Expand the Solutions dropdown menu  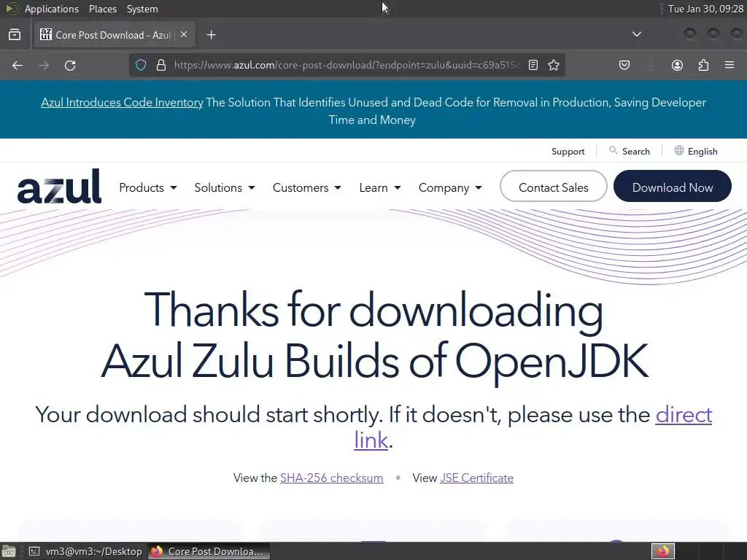[x=225, y=187]
